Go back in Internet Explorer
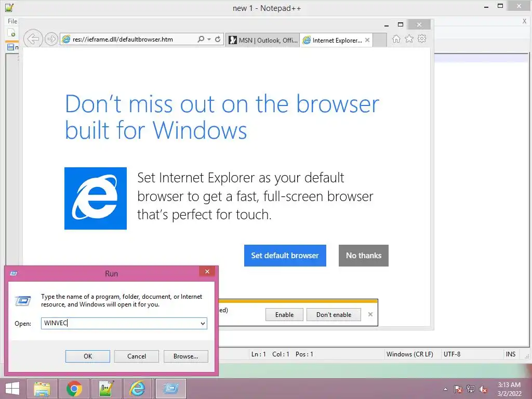Viewport: 532px width, 399px height. 33,39
